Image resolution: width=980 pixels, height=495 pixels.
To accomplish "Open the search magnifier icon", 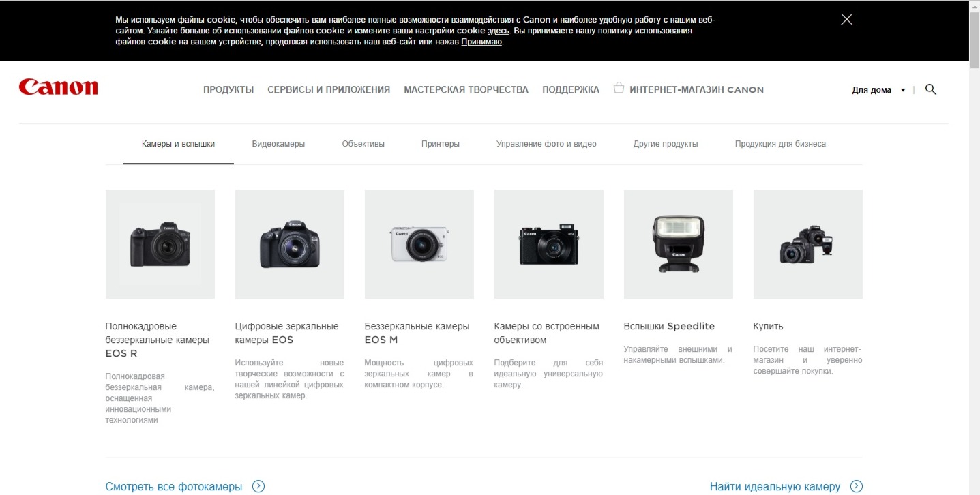I will coord(930,89).
